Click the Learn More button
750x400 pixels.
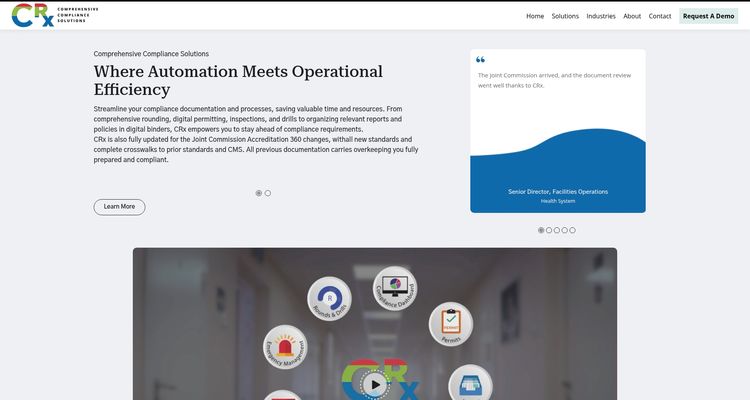(120, 207)
